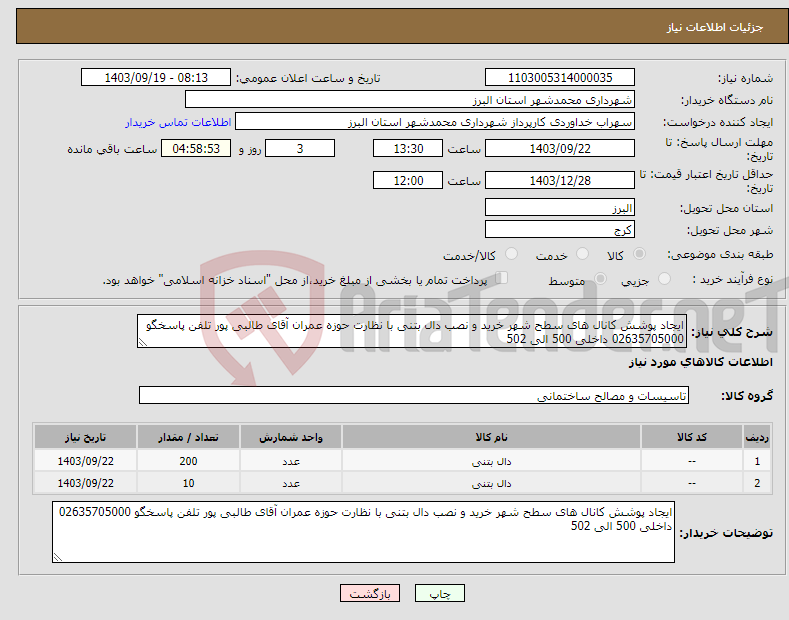Viewport: 789px width, 620px height.
Task: Click the چاپ print button
Action: pos(440,593)
